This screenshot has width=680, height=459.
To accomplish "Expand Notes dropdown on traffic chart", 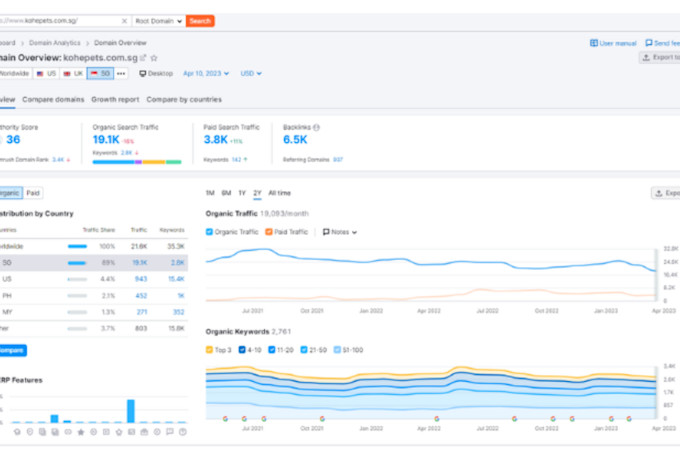I will coord(340,232).
